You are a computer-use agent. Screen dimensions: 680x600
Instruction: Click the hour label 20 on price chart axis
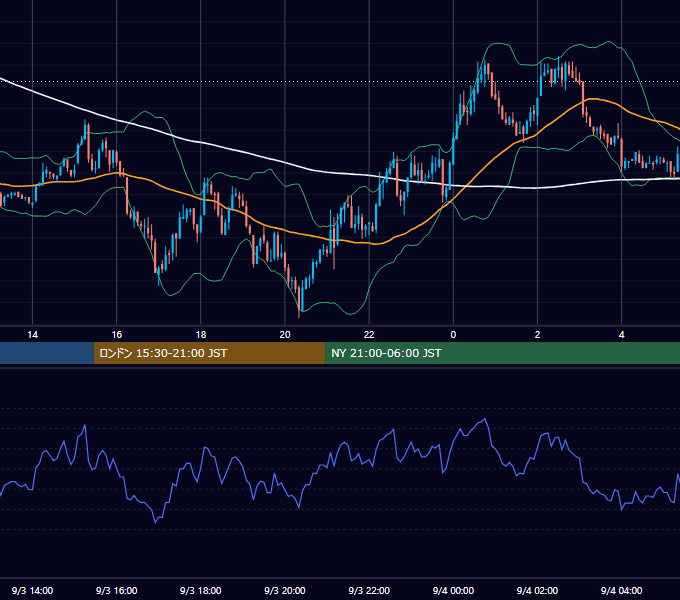point(285,335)
